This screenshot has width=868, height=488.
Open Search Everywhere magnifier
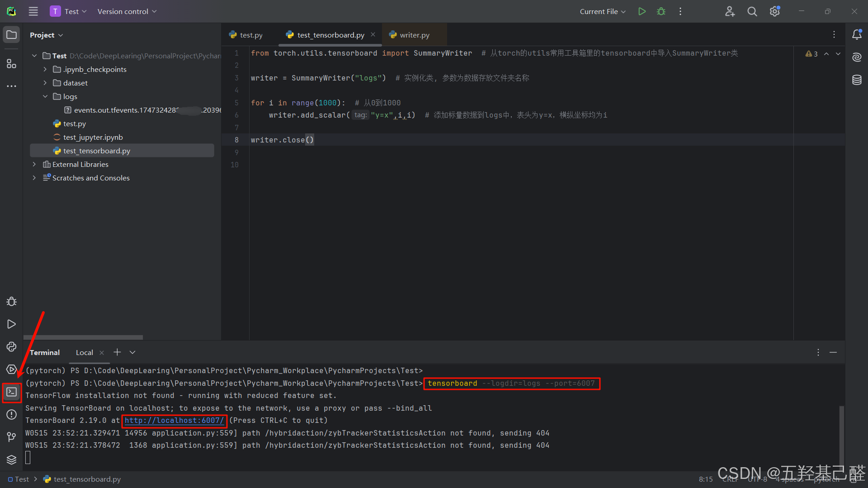click(752, 11)
